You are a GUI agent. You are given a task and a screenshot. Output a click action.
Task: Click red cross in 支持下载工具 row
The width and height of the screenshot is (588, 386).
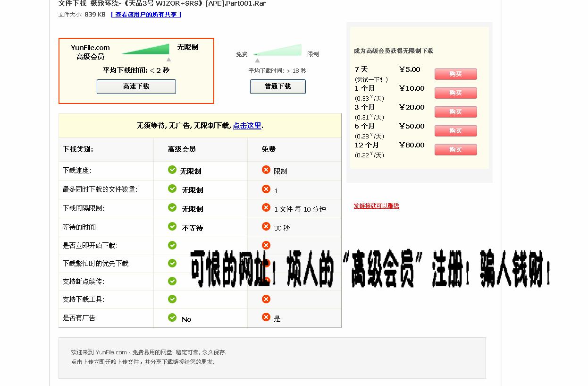(x=266, y=299)
